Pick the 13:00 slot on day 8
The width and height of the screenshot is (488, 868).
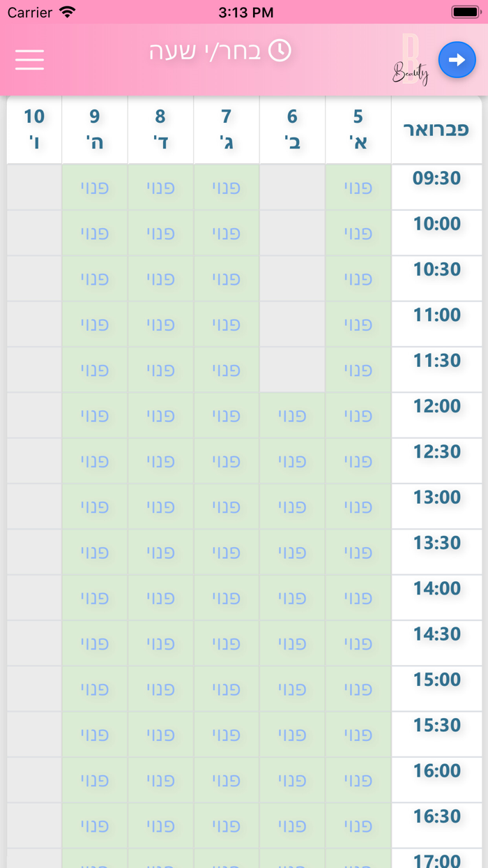(x=160, y=507)
